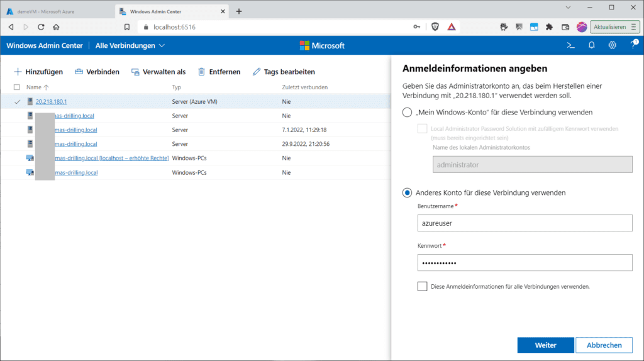
Task: Click Verbinden in the toolbar
Action: pos(97,72)
